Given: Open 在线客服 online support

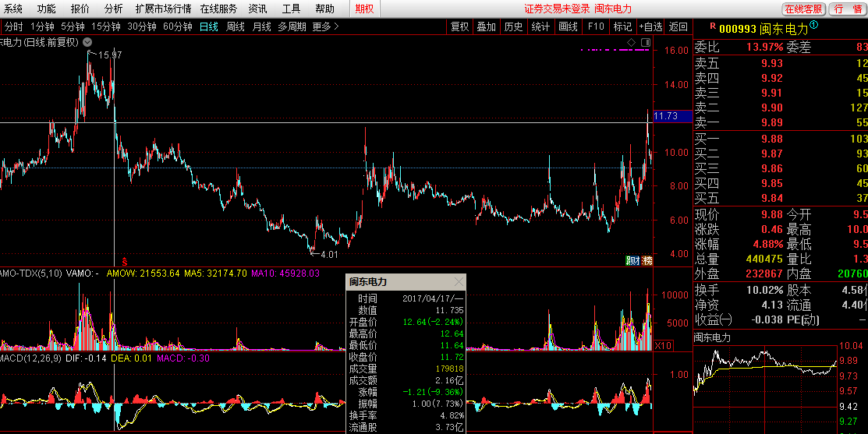Looking at the screenshot, I should (804, 9).
